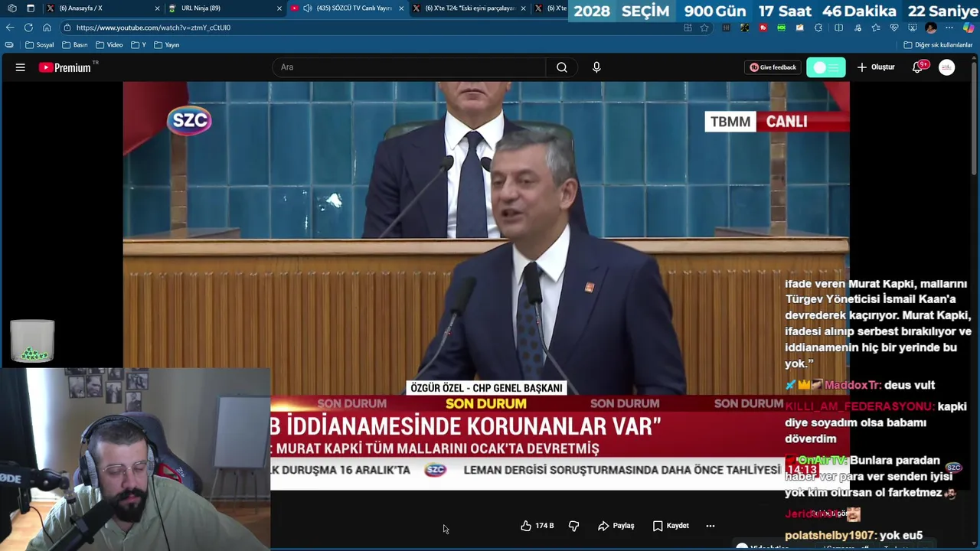Open the workspaces icon at top left
Viewport: 980px width, 551px height.
point(11,8)
